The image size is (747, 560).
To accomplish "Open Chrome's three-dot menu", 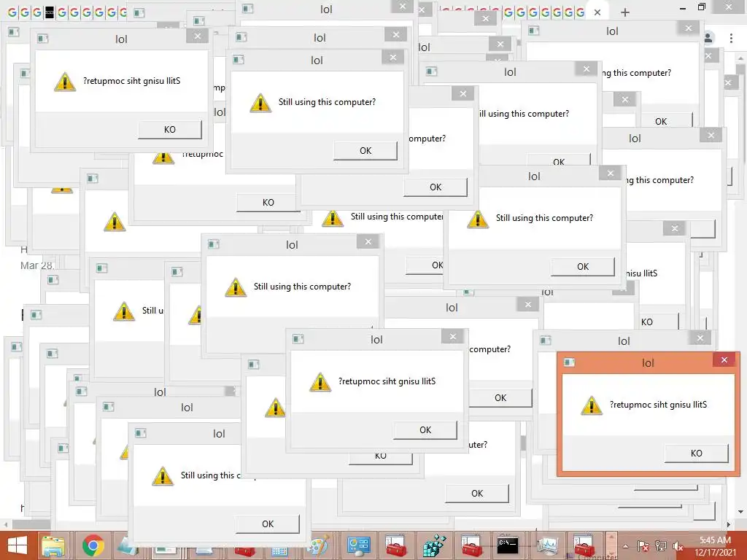I will [731, 38].
